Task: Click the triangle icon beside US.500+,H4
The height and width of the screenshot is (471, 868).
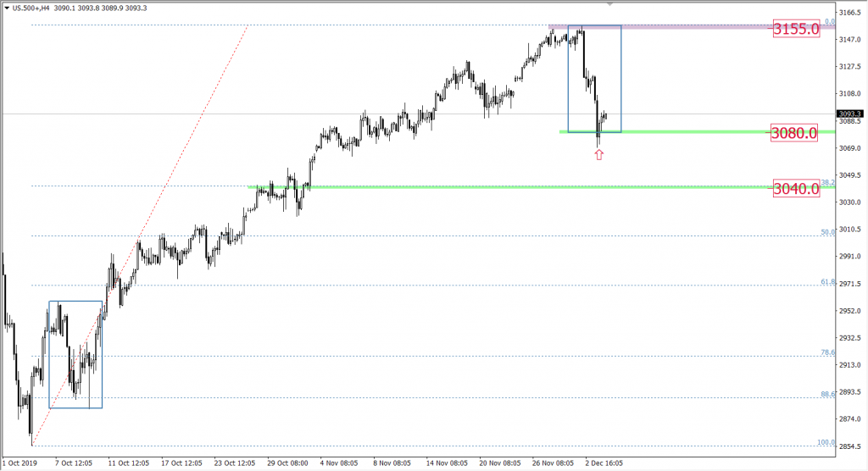Action: point(6,8)
